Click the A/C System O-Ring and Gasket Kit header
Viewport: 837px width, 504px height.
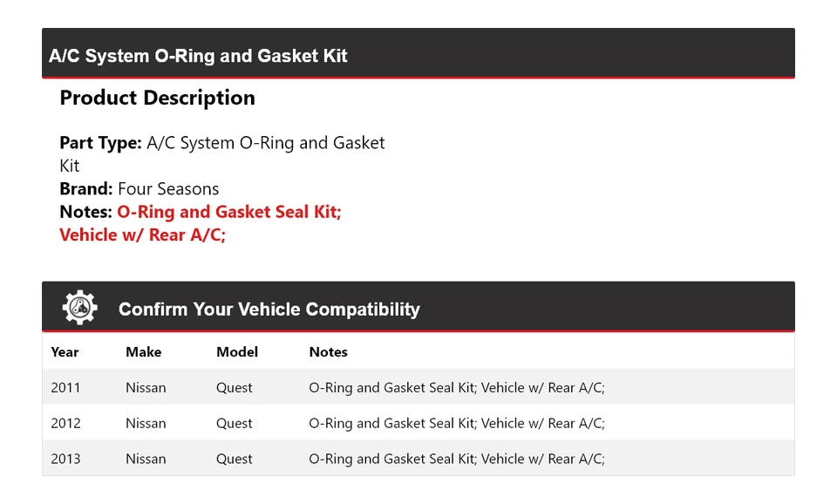(x=198, y=56)
